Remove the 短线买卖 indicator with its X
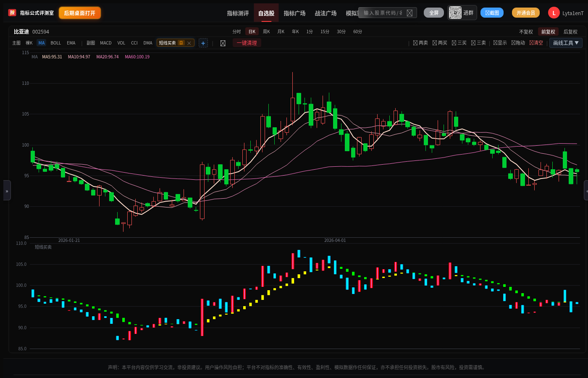The width and height of the screenshot is (588, 378). pos(189,43)
